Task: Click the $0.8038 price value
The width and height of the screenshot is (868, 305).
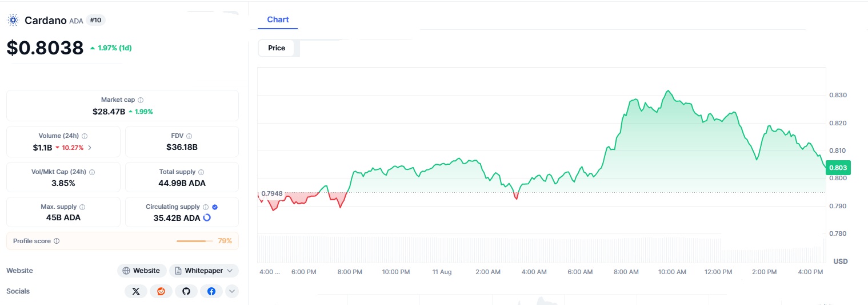Action: [x=45, y=48]
